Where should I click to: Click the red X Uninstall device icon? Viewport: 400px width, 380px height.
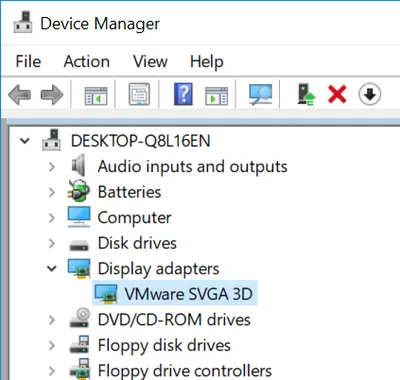pyautogui.click(x=337, y=94)
